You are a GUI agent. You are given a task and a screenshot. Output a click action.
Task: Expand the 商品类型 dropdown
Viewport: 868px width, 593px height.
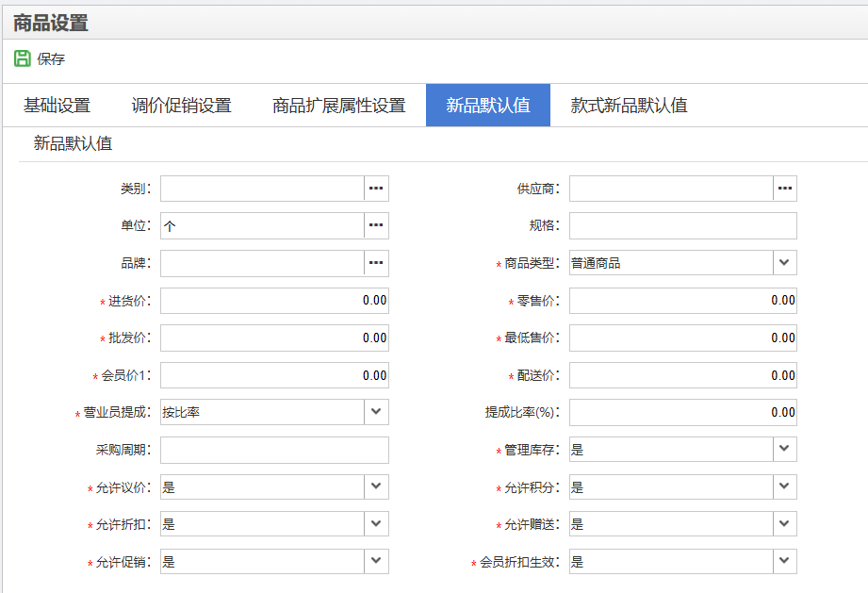(x=785, y=263)
